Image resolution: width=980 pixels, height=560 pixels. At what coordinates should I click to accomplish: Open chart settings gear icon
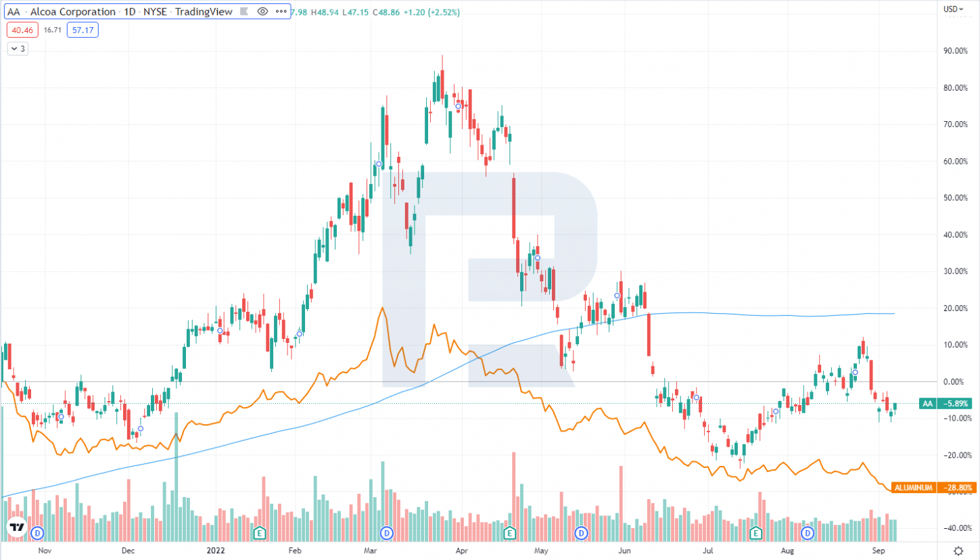click(958, 550)
